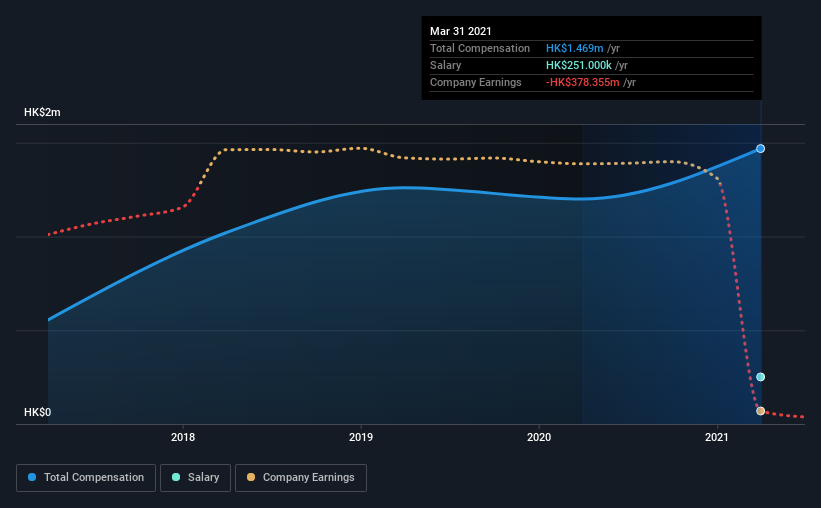Click the HK$1.469m total compensation value
Image resolution: width=821 pixels, height=508 pixels.
574,48
